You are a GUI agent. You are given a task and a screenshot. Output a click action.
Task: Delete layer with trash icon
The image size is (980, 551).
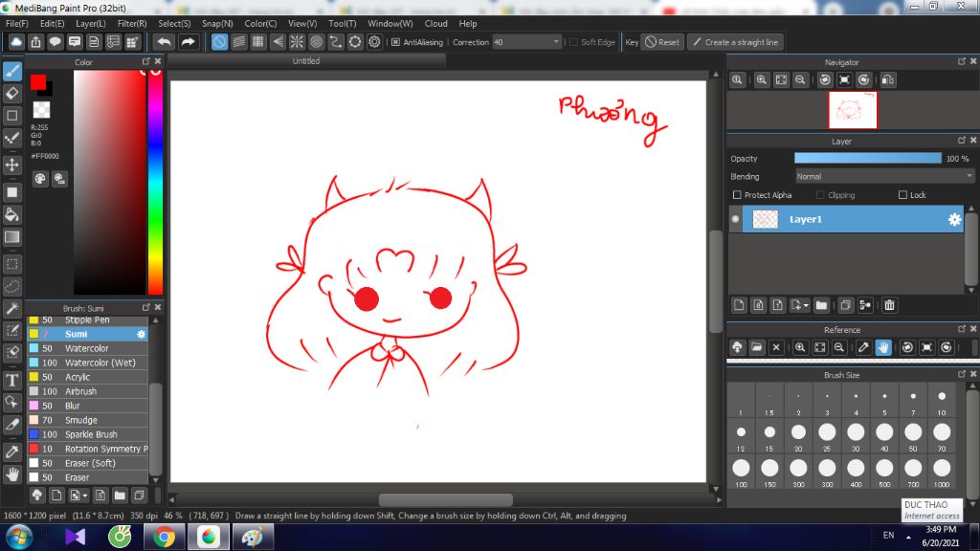pyautogui.click(x=889, y=305)
